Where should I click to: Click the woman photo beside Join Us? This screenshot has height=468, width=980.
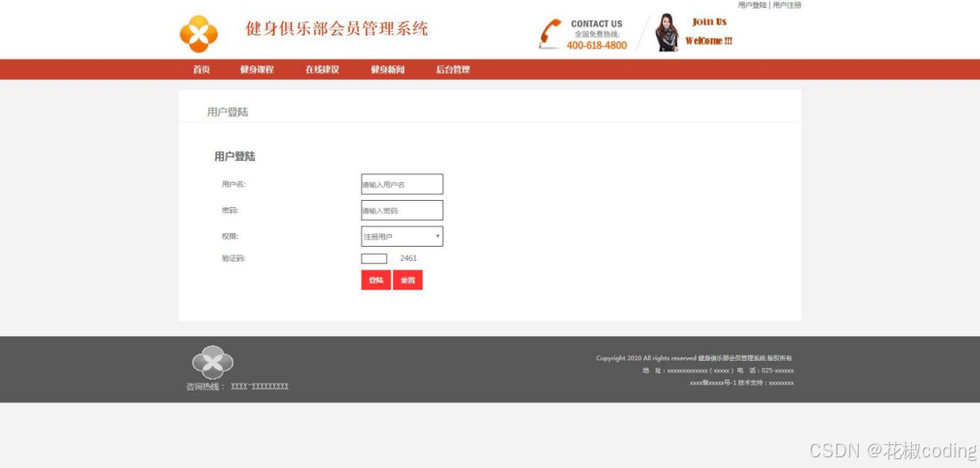click(x=667, y=32)
